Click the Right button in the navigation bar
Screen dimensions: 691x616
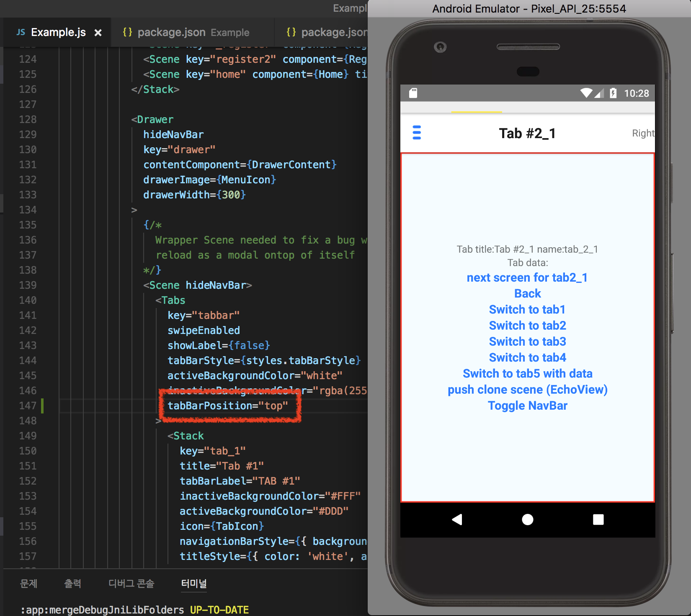coord(642,133)
